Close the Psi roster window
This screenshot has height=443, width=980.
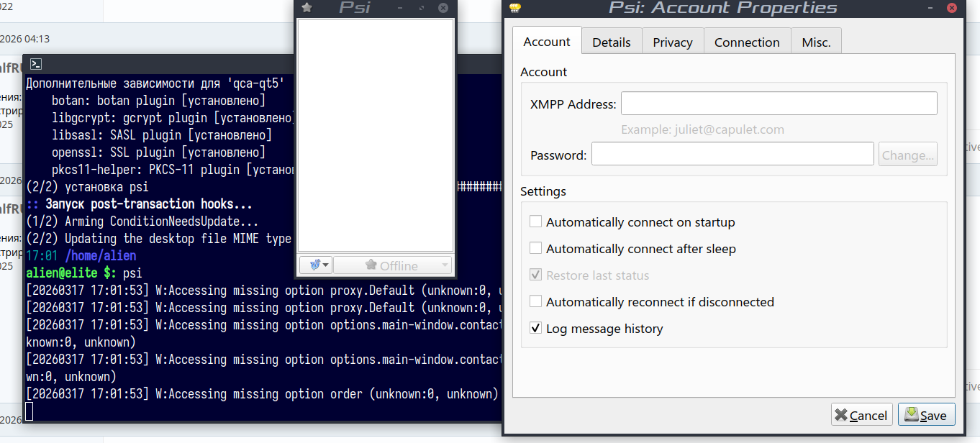(443, 7)
